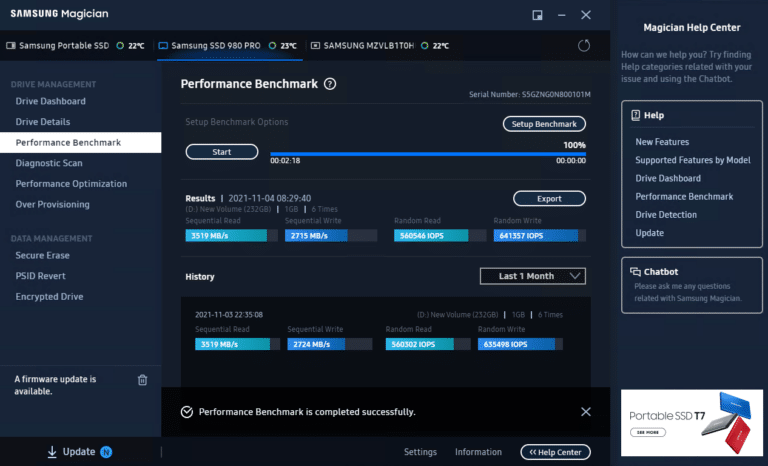Open Update help topic

(649, 233)
